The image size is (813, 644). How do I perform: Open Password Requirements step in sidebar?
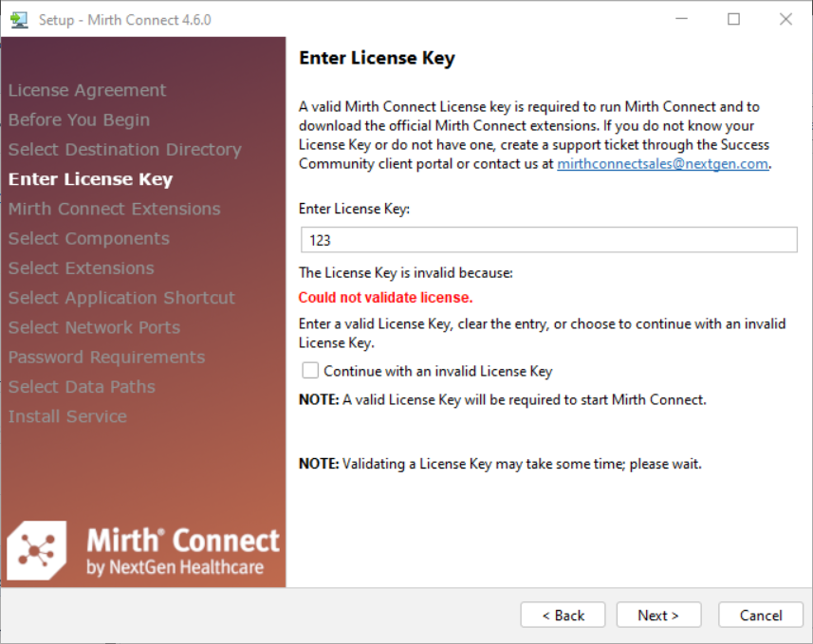tap(106, 357)
